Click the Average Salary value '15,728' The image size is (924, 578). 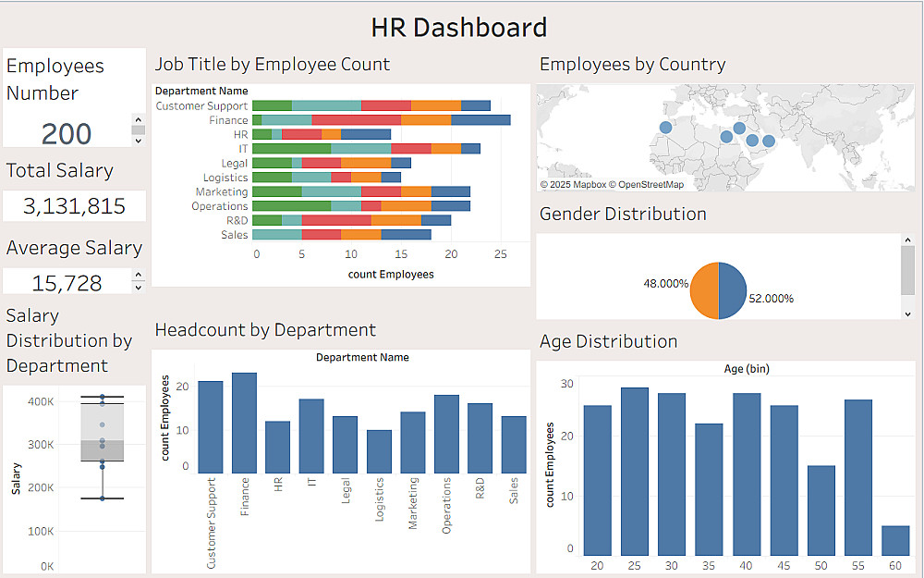(x=67, y=283)
